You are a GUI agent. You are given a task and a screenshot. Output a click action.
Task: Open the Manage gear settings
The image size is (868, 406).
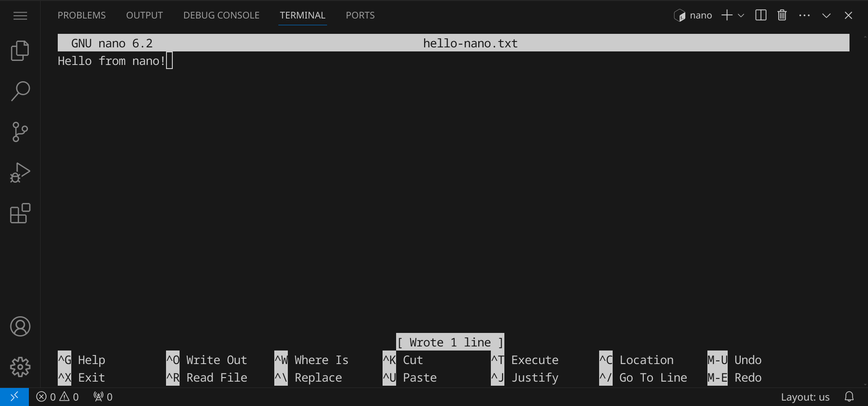pyautogui.click(x=20, y=367)
